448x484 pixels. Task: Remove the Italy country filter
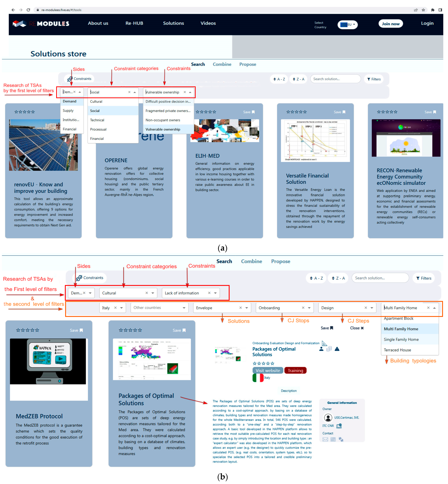coord(115,308)
